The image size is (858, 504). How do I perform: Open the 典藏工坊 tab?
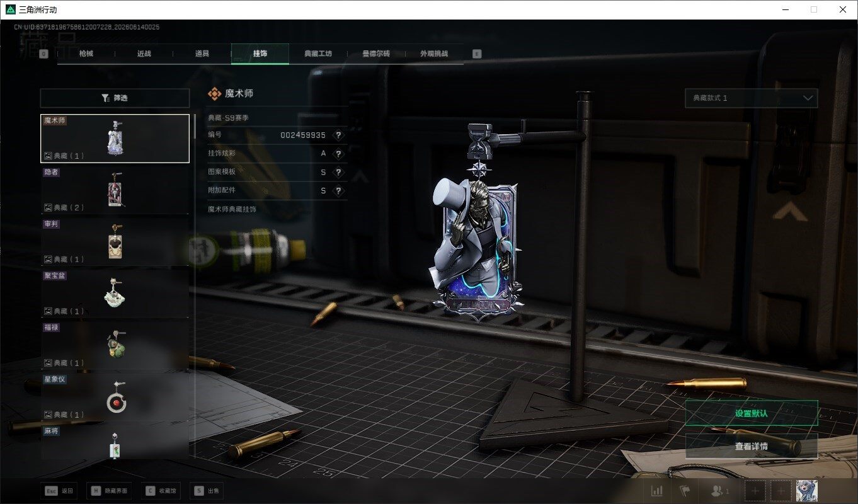click(x=318, y=54)
